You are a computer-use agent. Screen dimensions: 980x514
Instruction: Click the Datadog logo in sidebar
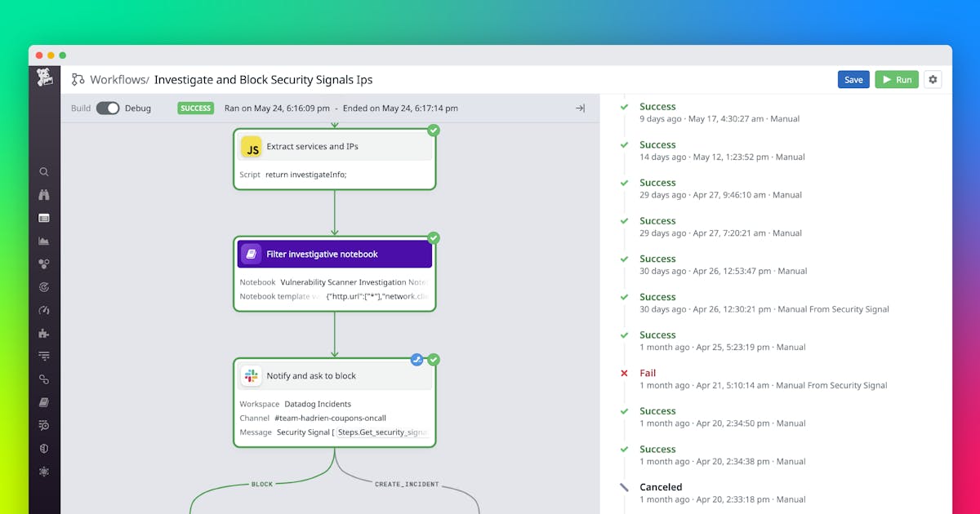click(44, 78)
